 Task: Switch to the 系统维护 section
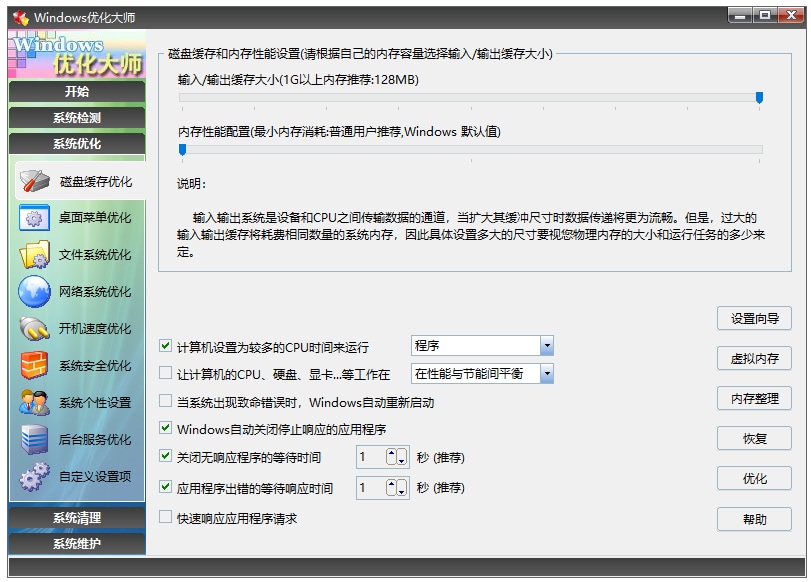point(77,544)
